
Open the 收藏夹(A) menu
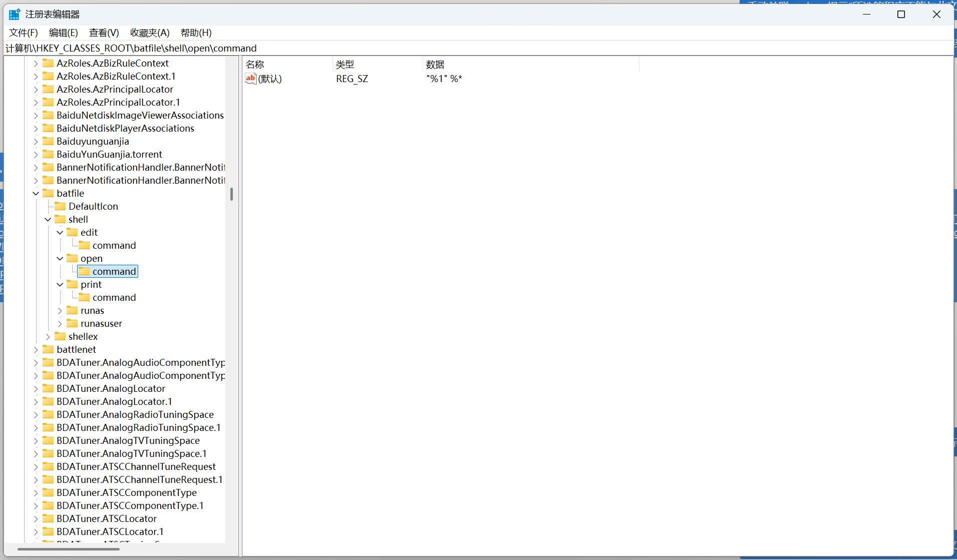point(150,33)
